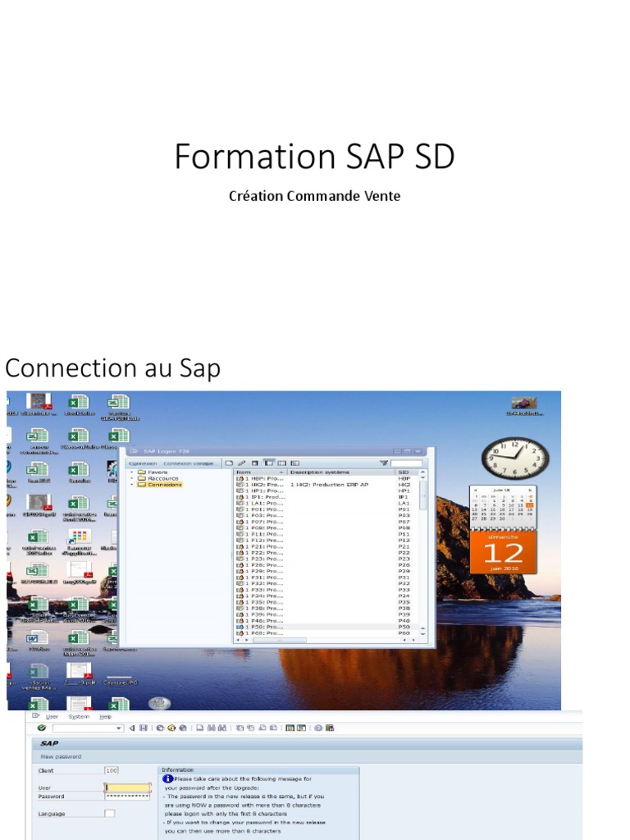Viewport: 630px width, 840px height.
Task: Click the new connection icon in SAP Logon toolbar
Action: (x=230, y=463)
